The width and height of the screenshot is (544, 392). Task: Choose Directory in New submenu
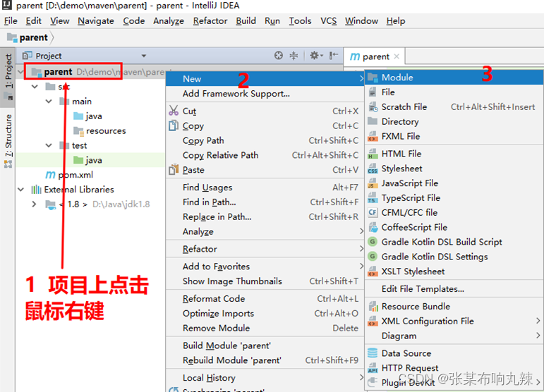[x=454, y=121]
